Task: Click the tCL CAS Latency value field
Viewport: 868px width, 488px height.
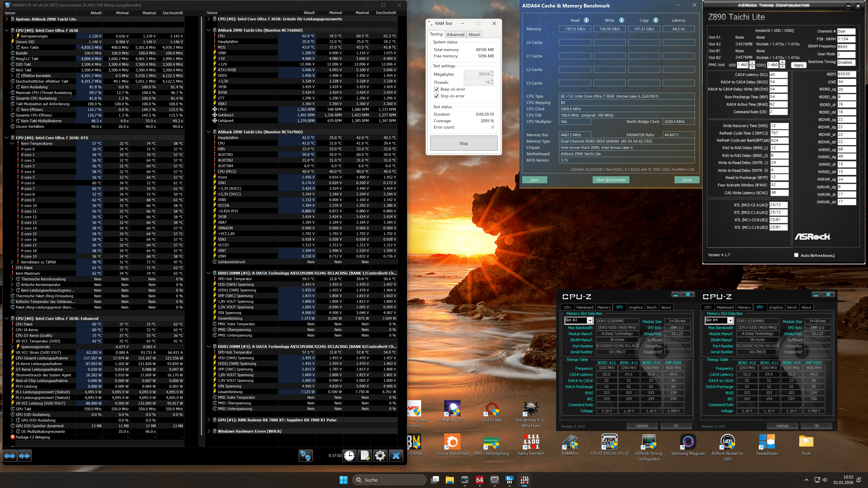Action: click(x=778, y=75)
